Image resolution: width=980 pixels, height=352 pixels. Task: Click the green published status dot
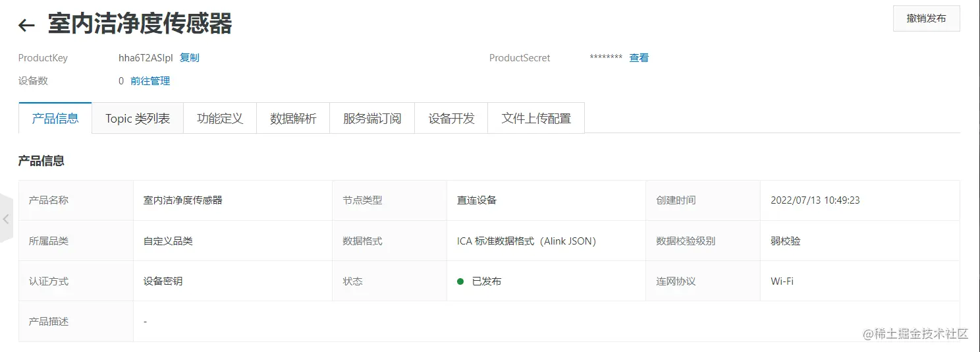coord(460,281)
